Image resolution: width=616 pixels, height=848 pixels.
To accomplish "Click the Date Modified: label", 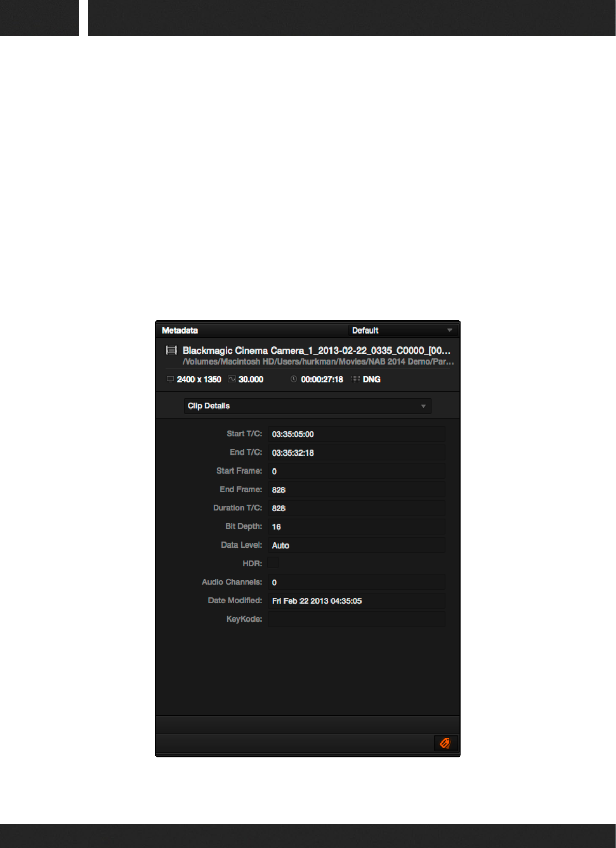I will coord(235,601).
